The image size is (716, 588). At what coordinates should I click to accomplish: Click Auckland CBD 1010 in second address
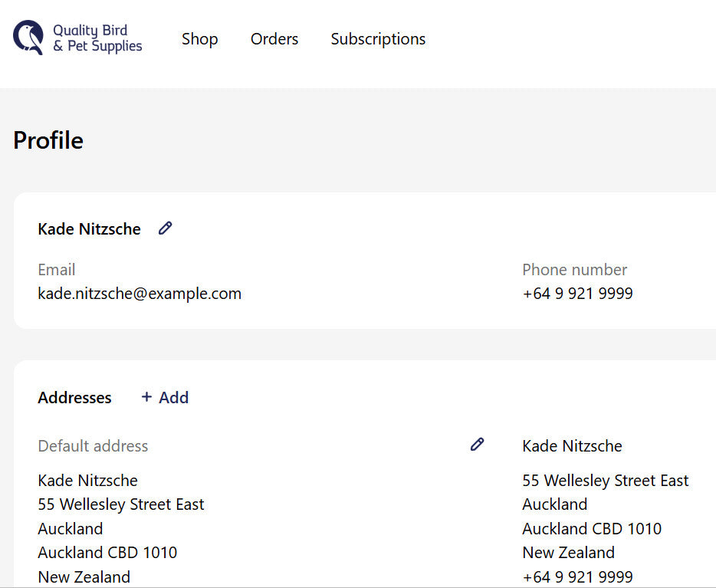click(x=592, y=529)
